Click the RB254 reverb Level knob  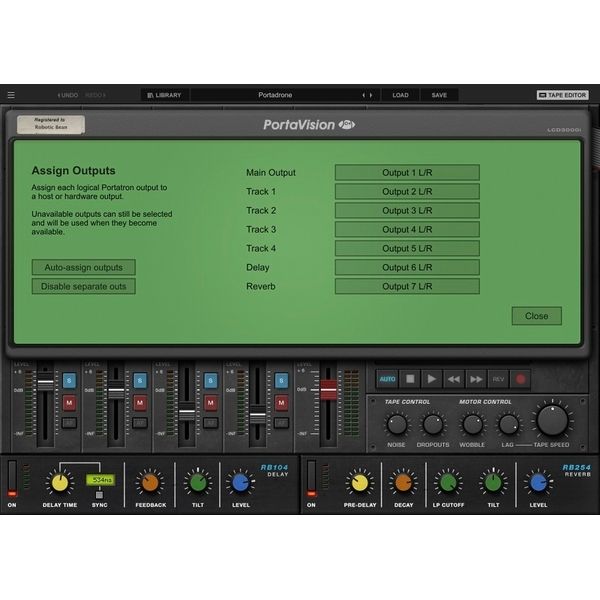click(538, 483)
